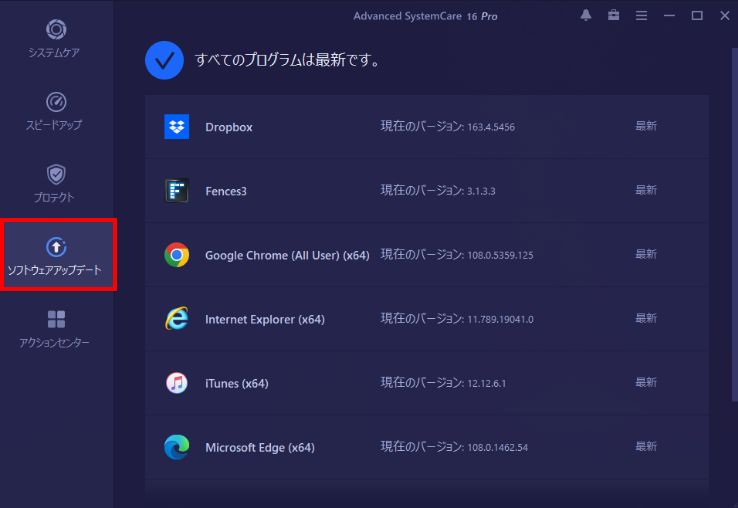Click the Fences3 app icon
The width and height of the screenshot is (738, 508).
176,191
